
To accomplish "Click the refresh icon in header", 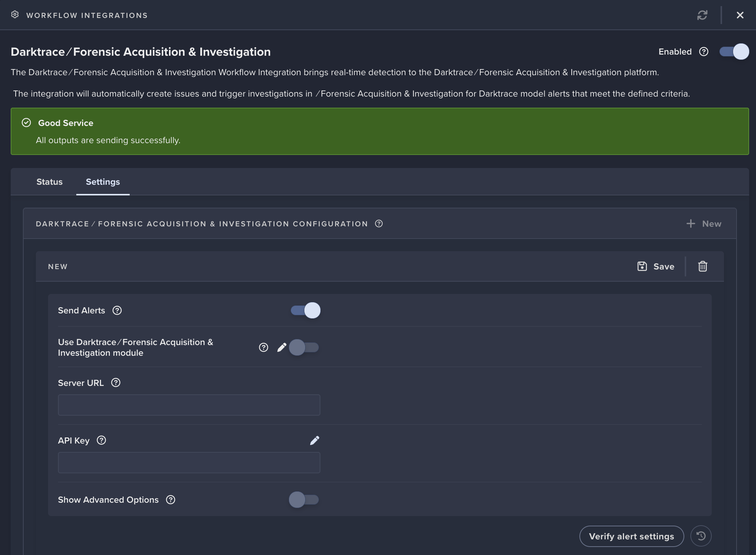I will click(702, 15).
